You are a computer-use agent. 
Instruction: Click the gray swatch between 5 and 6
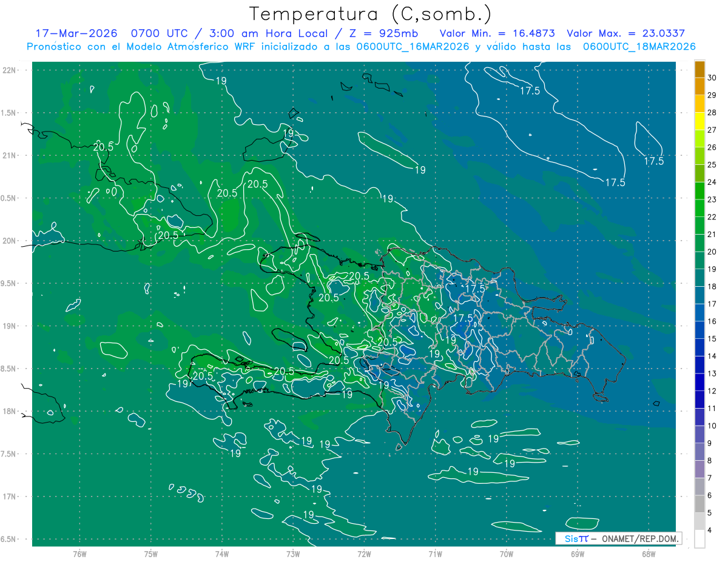tap(700, 503)
